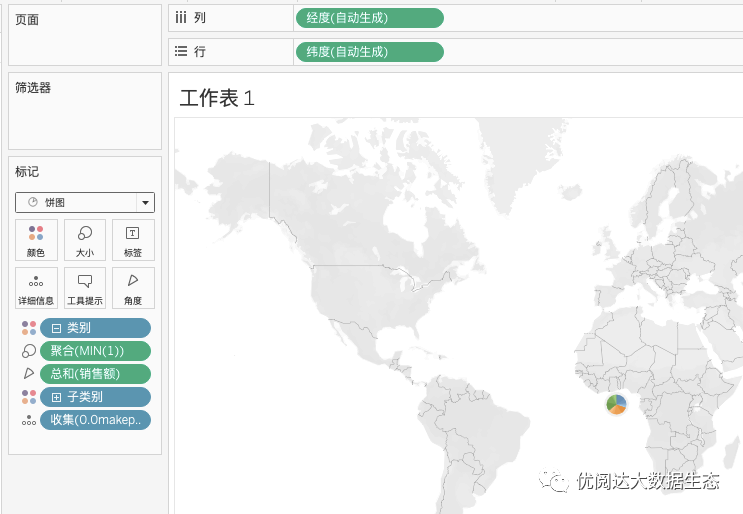Open the 详细信息 detail card

pos(36,288)
